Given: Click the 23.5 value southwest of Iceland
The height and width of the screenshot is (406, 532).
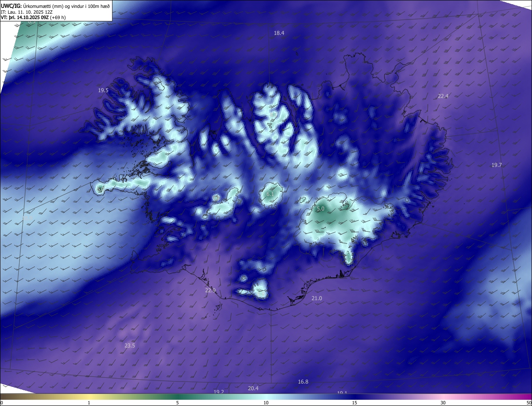Looking at the screenshot, I should pyautogui.click(x=130, y=346).
